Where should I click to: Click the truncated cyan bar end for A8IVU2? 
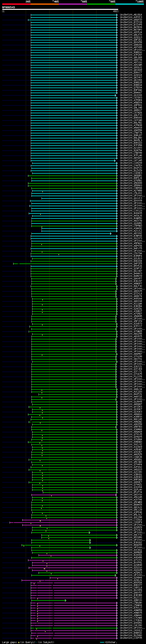tap(111, 233)
